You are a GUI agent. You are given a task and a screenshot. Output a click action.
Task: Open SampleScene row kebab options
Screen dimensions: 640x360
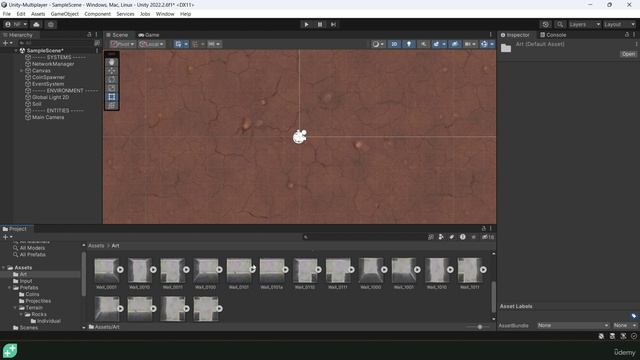click(97, 51)
